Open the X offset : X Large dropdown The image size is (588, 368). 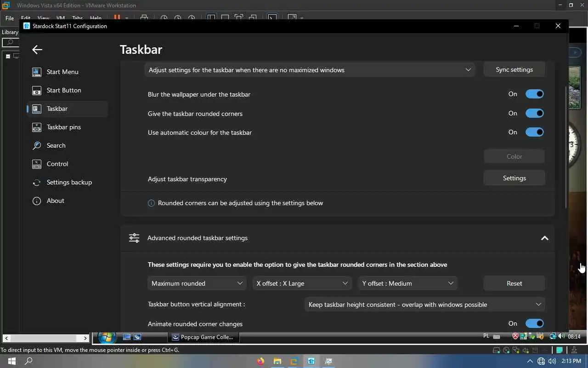coord(302,283)
